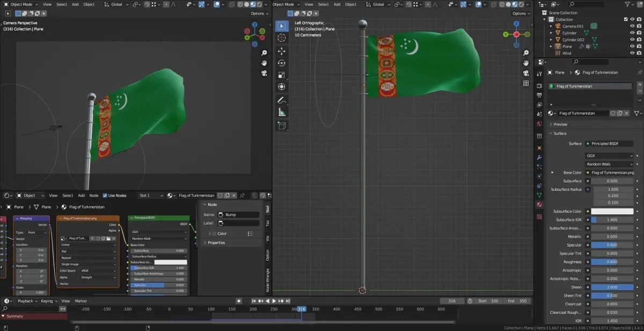Click the zoom magnifier icon in right viewport
Image resolution: width=644 pixels, height=331 pixels.
click(526, 53)
